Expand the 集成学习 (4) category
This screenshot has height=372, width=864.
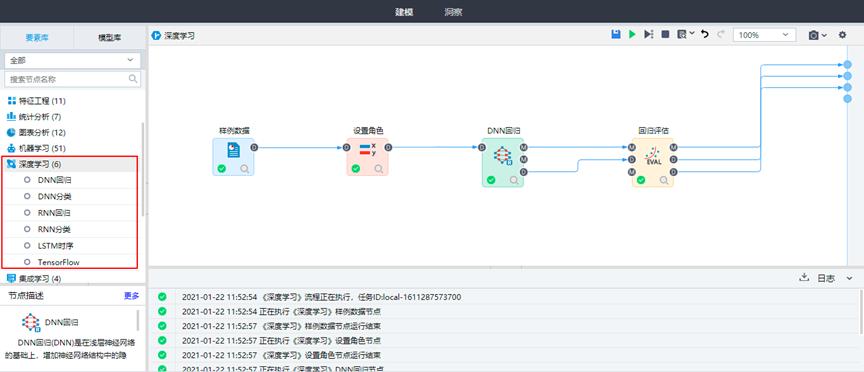[x=34, y=278]
